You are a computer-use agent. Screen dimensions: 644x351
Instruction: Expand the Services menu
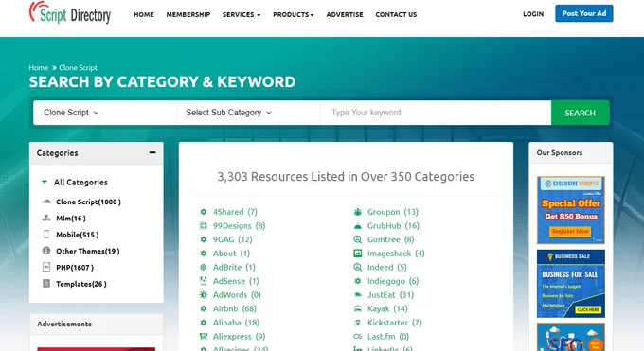pos(241,14)
